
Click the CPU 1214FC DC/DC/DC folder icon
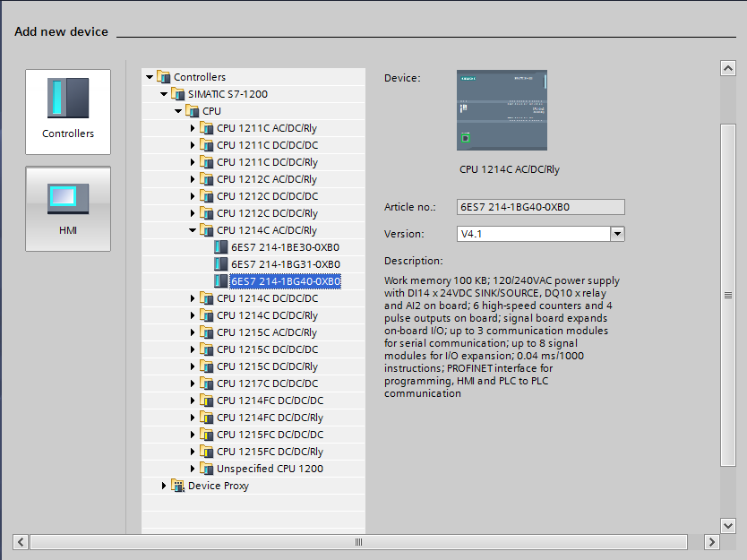click(206, 401)
